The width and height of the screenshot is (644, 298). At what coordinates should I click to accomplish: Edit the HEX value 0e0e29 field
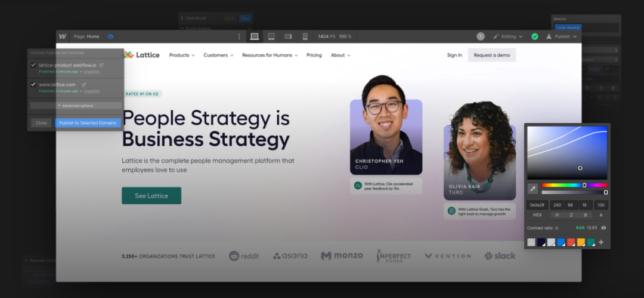click(x=538, y=205)
